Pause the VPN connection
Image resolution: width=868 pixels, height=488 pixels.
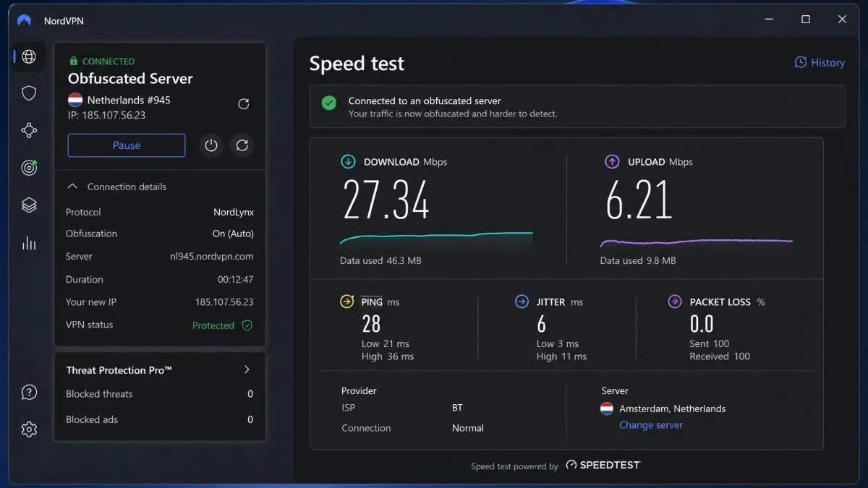(127, 145)
